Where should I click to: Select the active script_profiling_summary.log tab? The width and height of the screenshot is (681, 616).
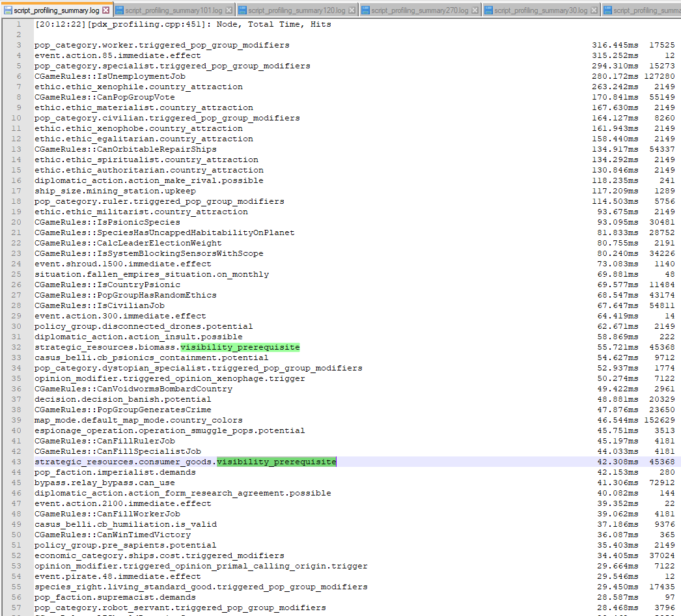[57, 10]
